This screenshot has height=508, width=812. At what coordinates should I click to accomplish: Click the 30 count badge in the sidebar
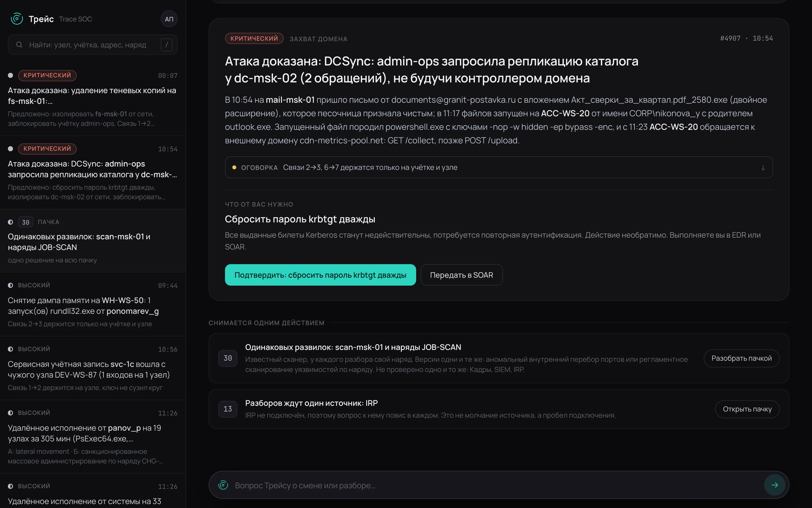click(x=25, y=222)
